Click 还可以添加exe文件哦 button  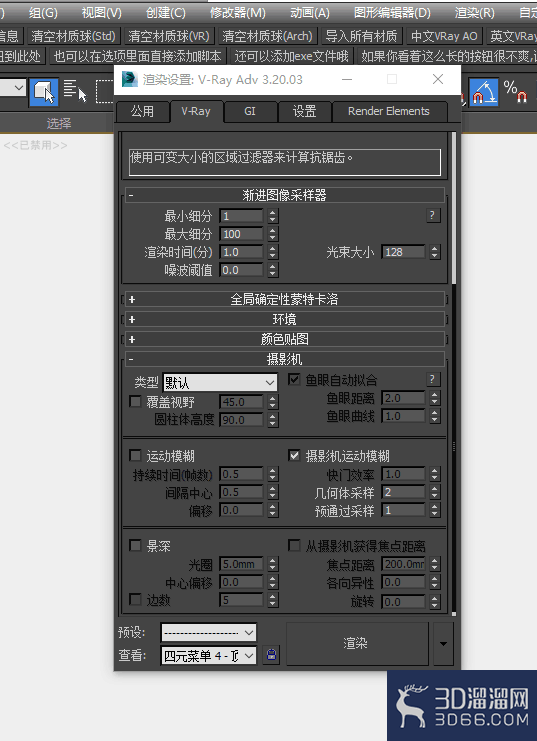pyautogui.click(x=291, y=57)
